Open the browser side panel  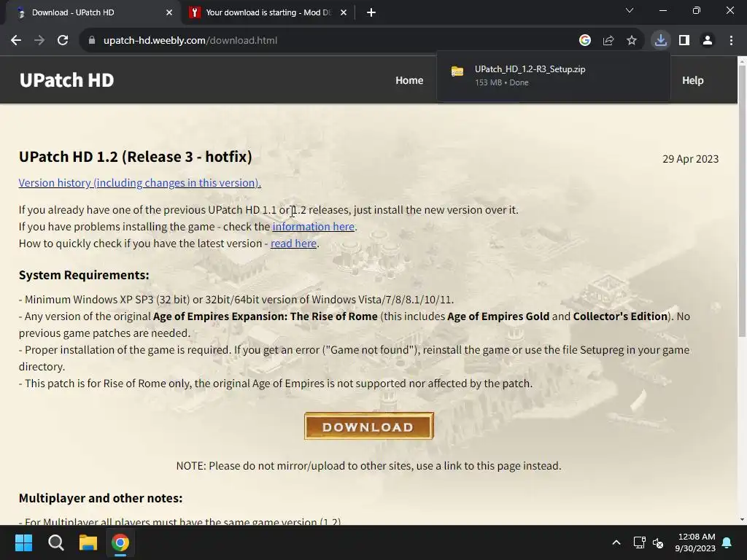(684, 41)
